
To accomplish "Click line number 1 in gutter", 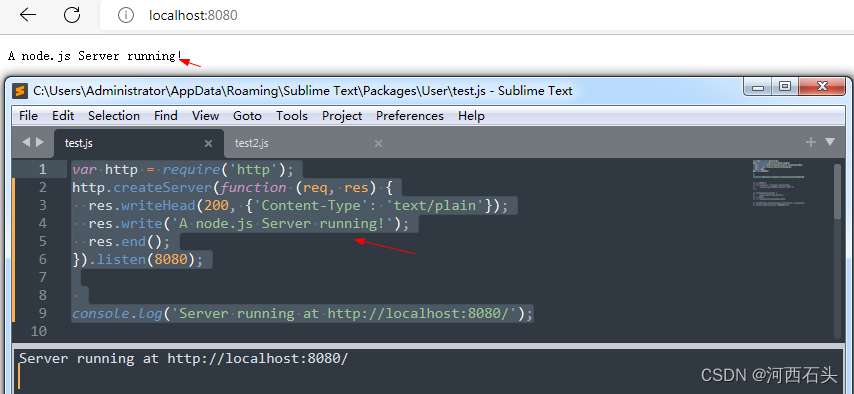I will point(42,169).
